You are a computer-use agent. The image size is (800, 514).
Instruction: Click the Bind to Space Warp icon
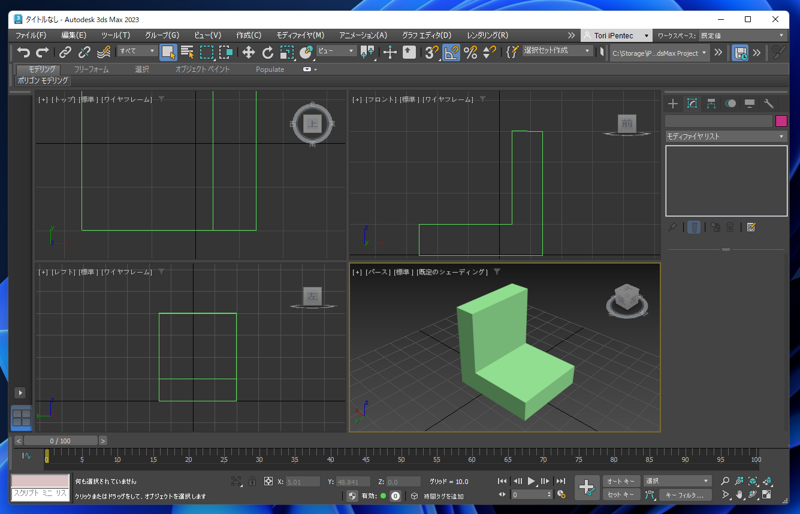(104, 52)
